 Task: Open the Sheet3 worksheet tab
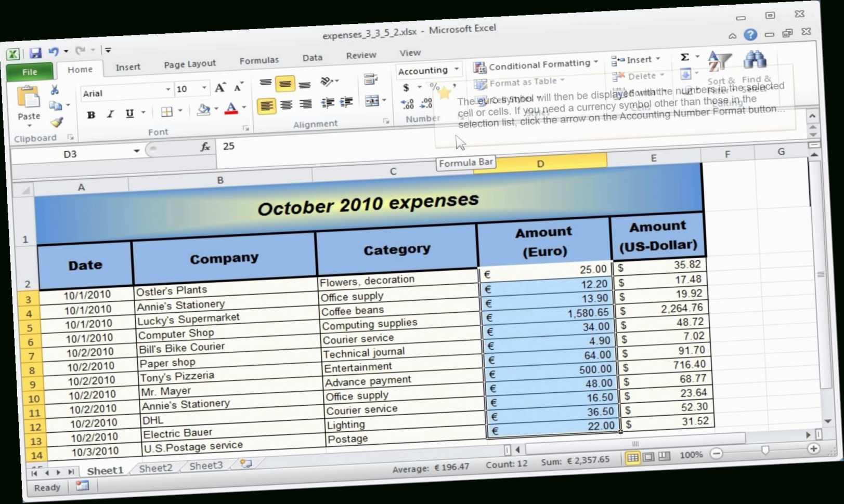[206, 466]
